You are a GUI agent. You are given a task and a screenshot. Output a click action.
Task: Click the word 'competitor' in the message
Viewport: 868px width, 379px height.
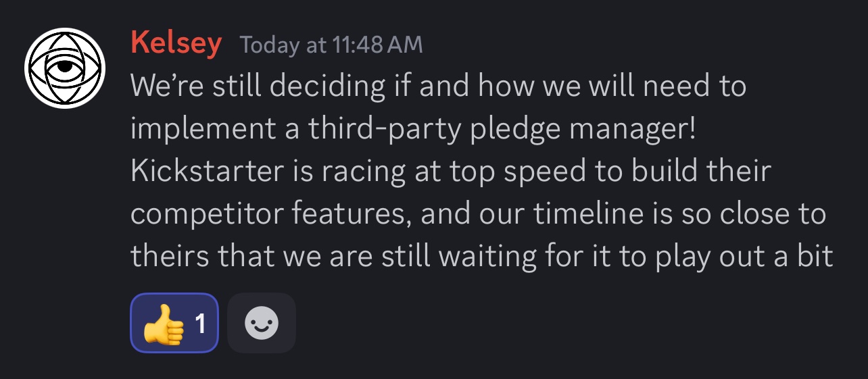pos(206,214)
